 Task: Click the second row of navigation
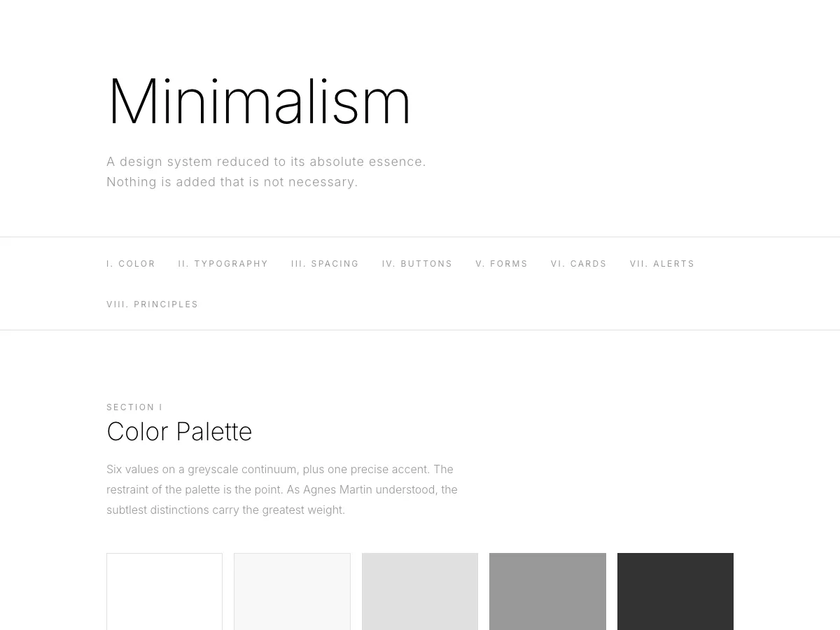pyautogui.click(x=420, y=304)
